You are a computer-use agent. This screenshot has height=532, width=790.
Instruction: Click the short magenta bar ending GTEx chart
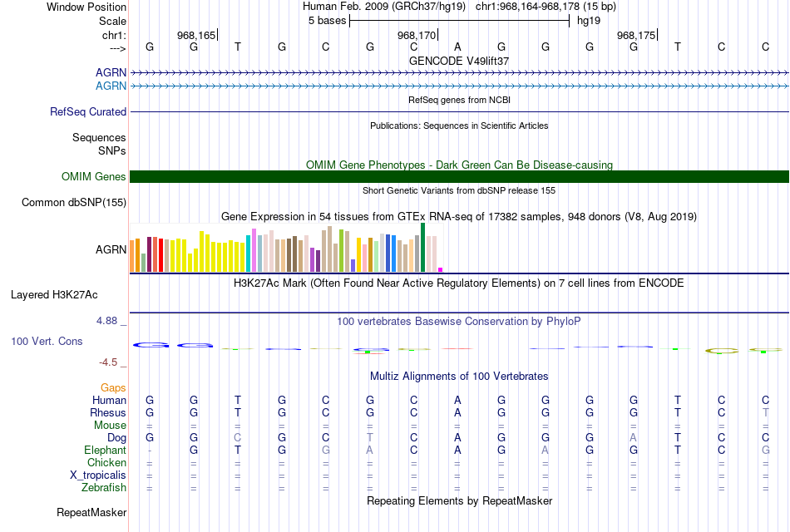click(441, 269)
